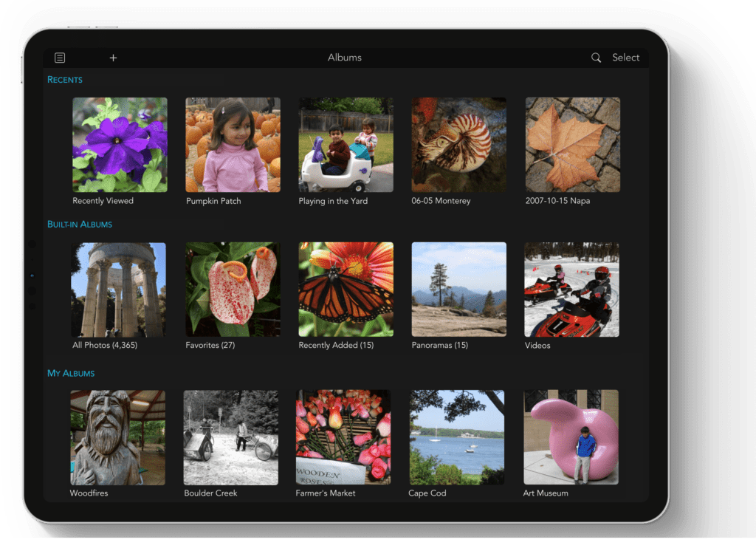The width and height of the screenshot is (756, 551).
Task: Click the 'Favorites (27)' label
Action: 210,346
